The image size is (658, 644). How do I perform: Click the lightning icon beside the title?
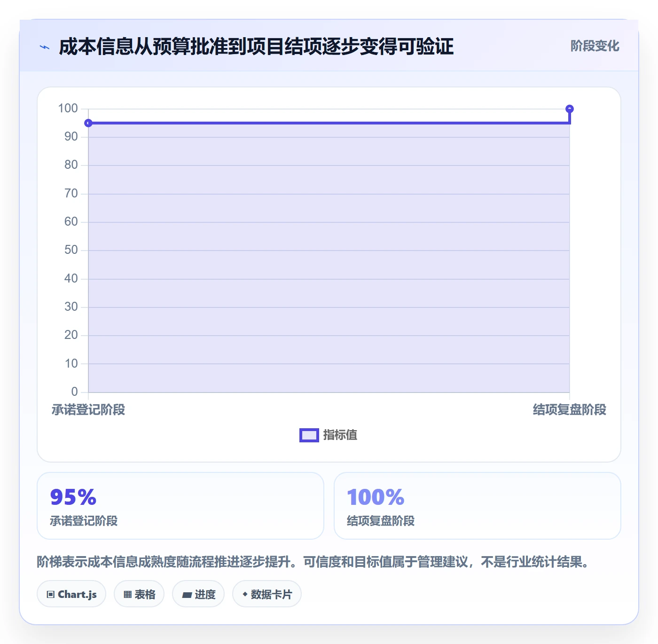[x=45, y=47]
